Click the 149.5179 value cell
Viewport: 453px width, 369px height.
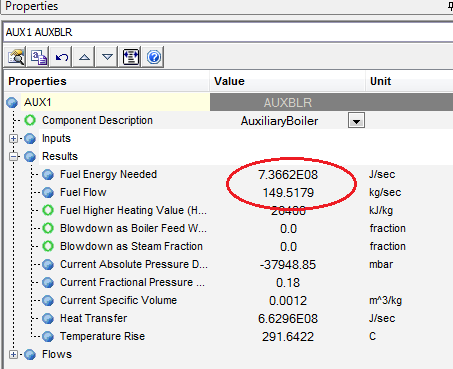288,193
